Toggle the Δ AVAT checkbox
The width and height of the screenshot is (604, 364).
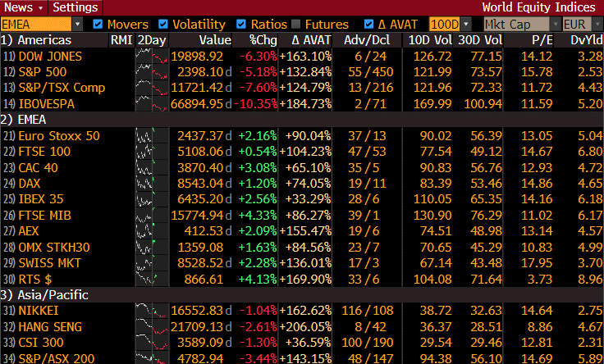(368, 25)
